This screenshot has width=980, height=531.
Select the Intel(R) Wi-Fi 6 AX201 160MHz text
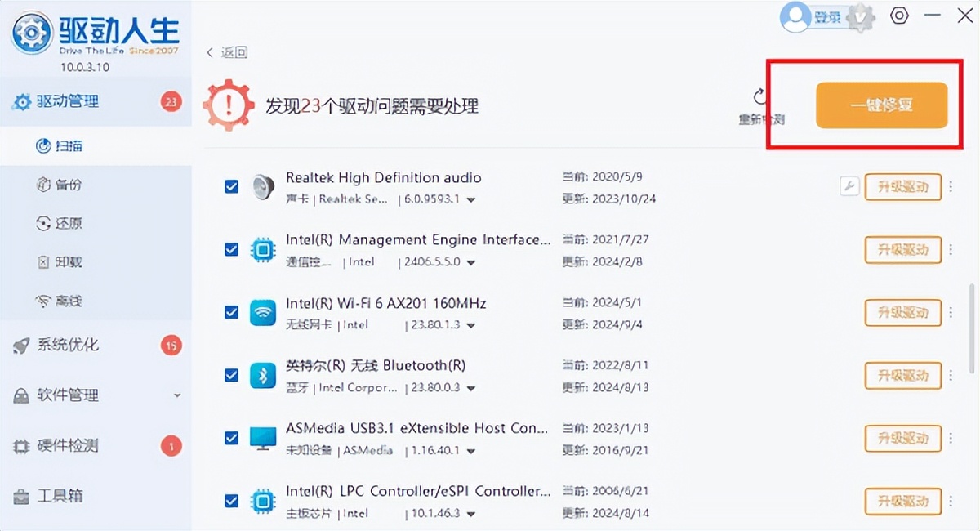[x=386, y=303]
